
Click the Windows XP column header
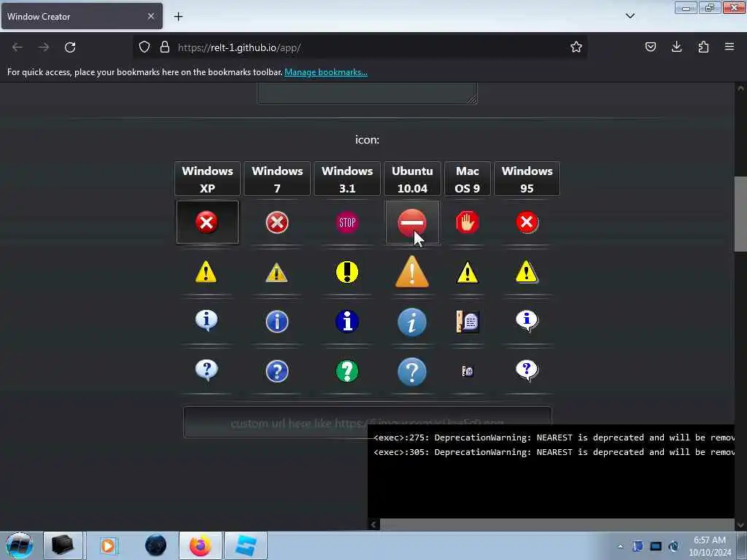click(207, 179)
